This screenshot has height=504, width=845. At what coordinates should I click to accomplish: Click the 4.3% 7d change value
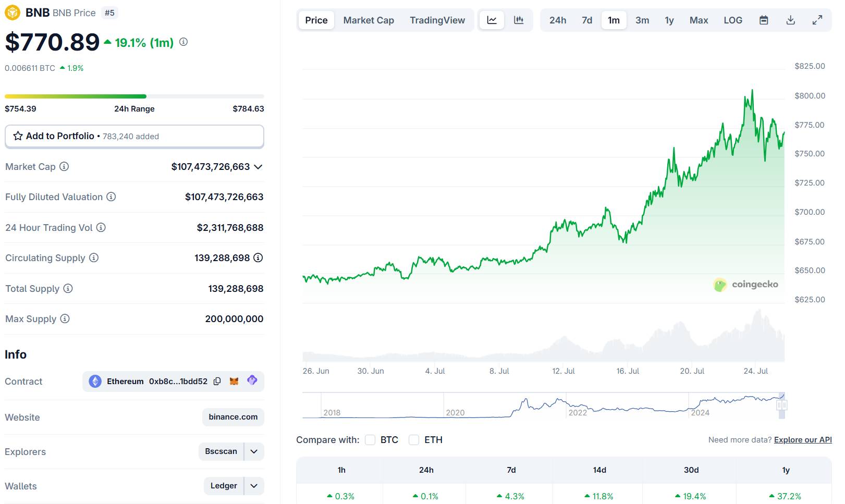click(x=510, y=496)
